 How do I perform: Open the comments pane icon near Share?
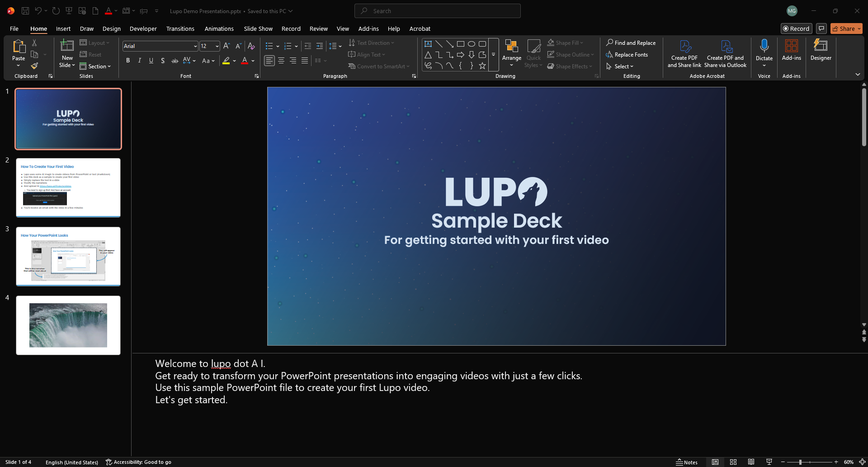[x=821, y=29]
